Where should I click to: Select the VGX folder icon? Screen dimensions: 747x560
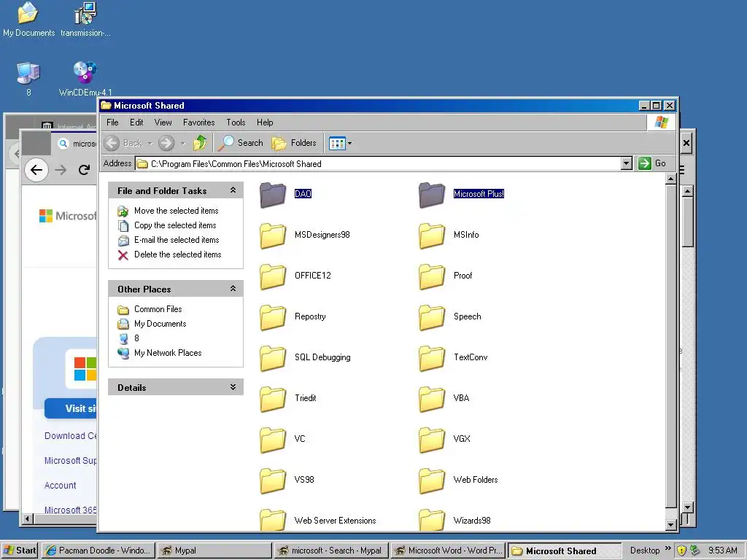[x=432, y=440]
